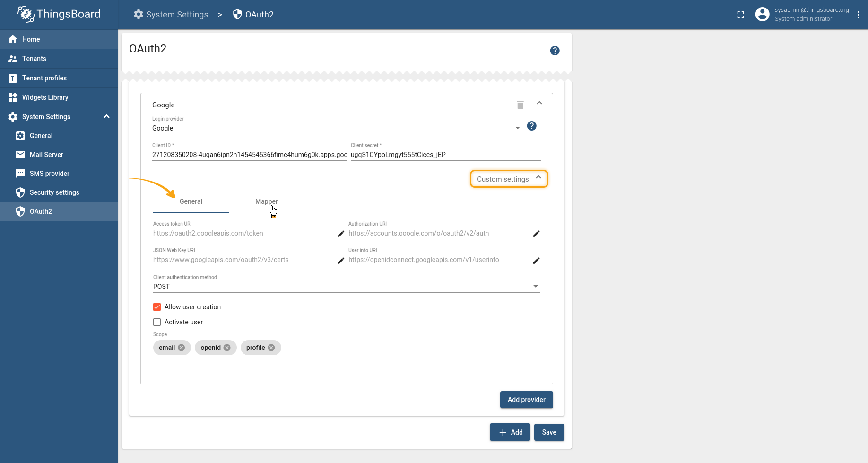Click the User info URI field
This screenshot has height=463, width=868.
tap(439, 260)
